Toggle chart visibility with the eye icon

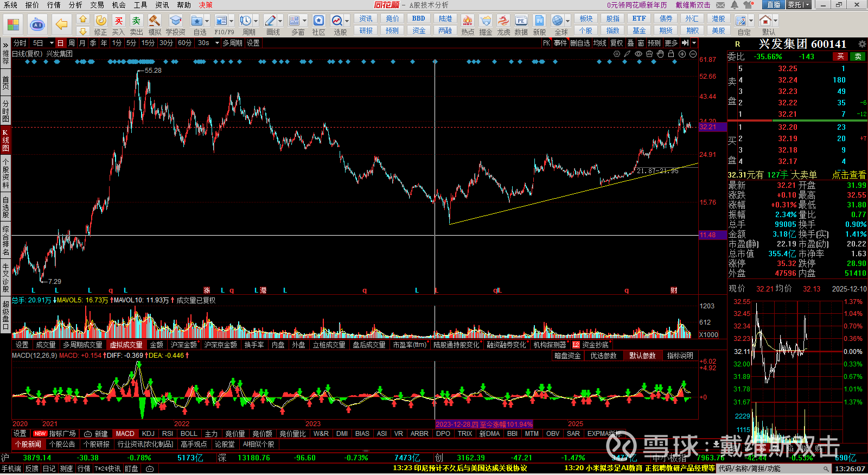[x=639, y=54]
